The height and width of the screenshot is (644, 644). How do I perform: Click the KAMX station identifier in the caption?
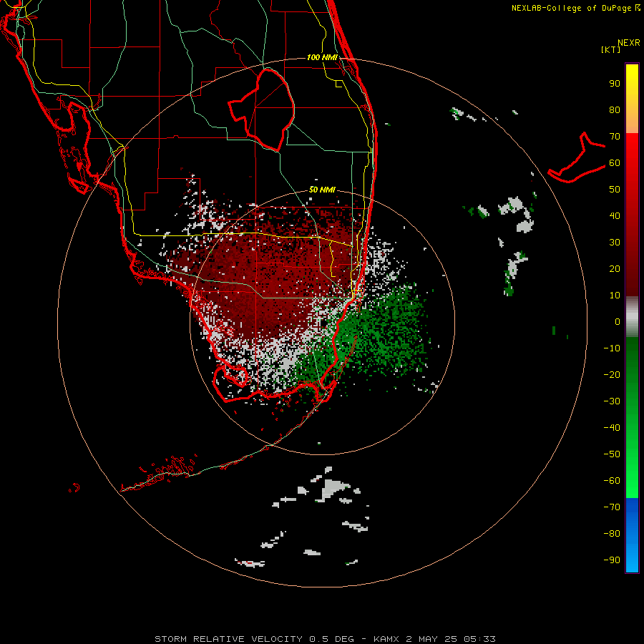386,639
